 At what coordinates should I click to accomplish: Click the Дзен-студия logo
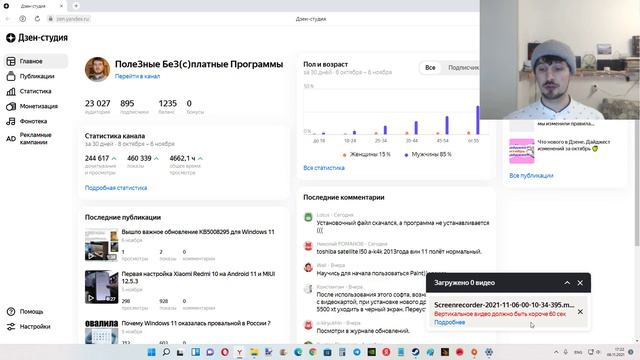point(37,38)
